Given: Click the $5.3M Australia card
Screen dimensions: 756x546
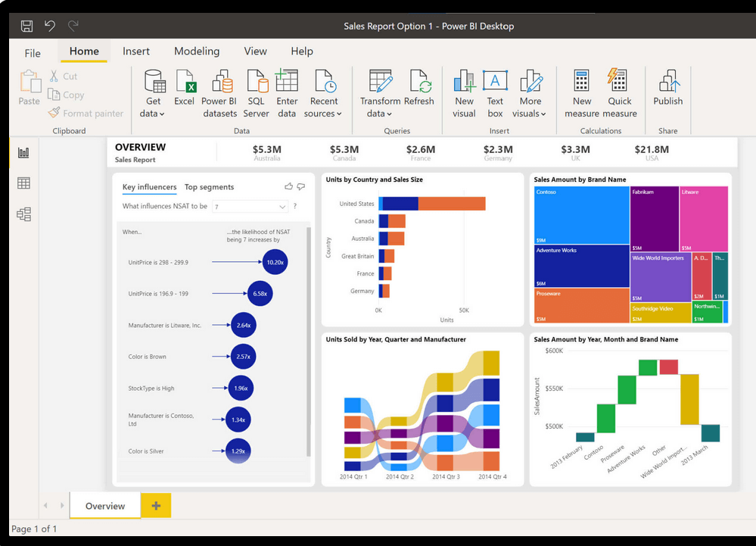Looking at the screenshot, I should click(266, 152).
